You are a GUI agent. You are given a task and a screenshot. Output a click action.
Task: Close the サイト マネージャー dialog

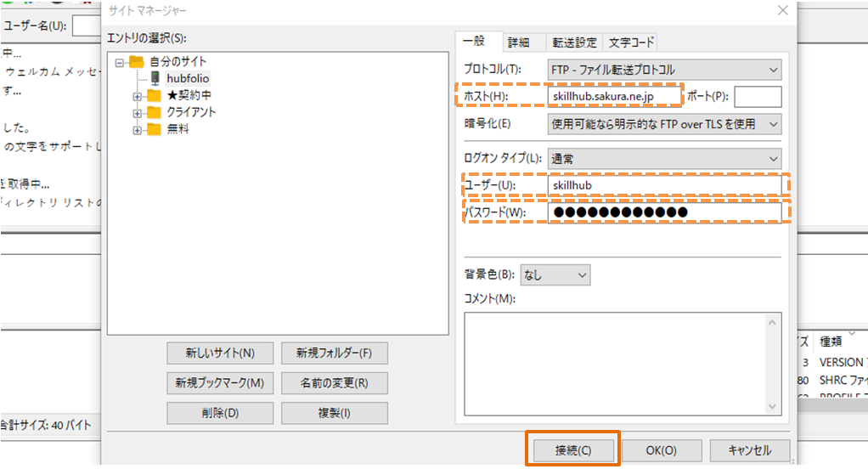click(782, 10)
